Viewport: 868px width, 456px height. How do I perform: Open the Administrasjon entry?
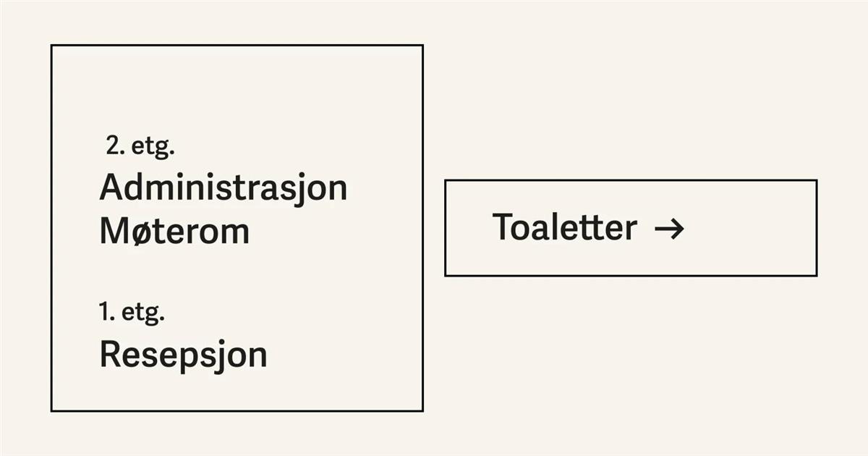(223, 188)
